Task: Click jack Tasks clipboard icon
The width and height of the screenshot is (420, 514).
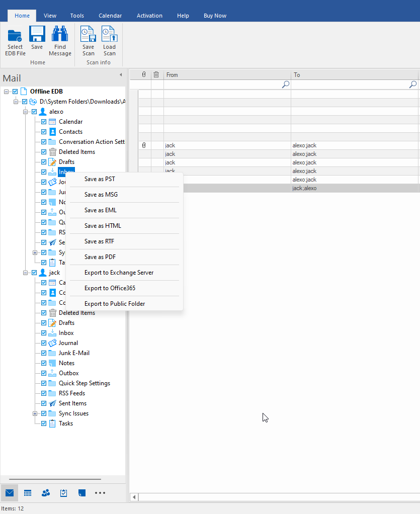Action: [52, 423]
